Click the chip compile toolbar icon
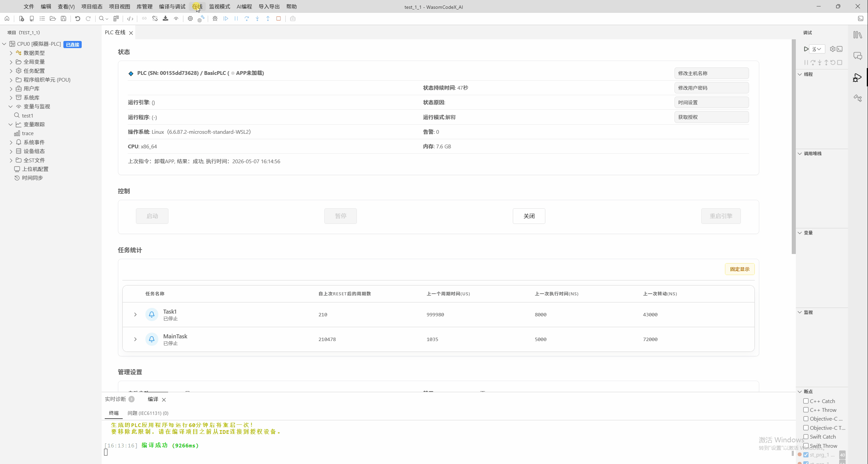The image size is (868, 464). coord(190,19)
